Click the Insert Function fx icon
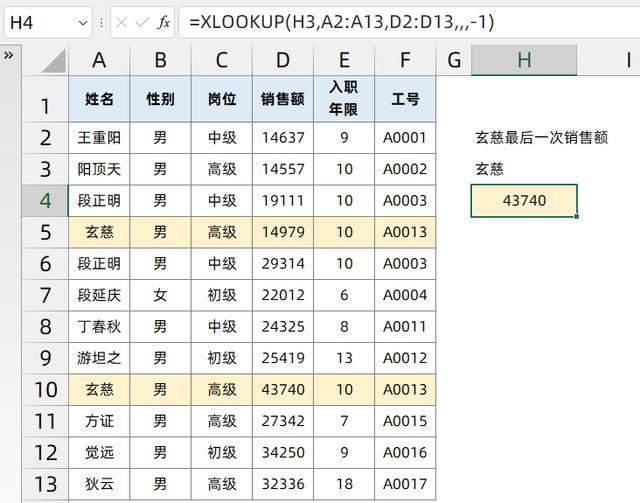Screen dimensions: 640x503 164,22
